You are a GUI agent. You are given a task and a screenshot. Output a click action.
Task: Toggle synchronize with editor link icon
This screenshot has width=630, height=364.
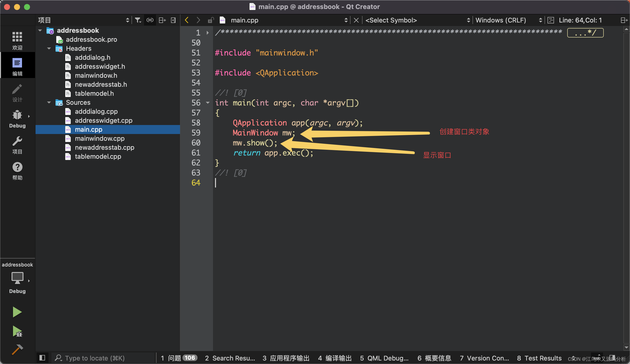pos(150,20)
